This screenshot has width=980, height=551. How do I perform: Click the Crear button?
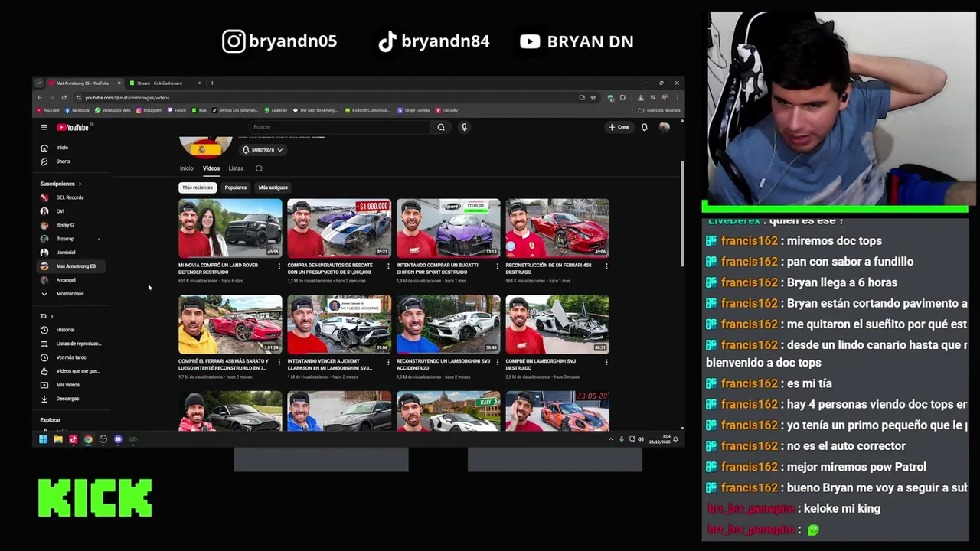coord(619,127)
